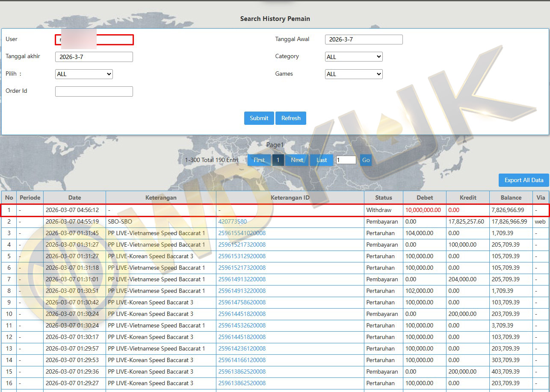Image resolution: width=550 pixels, height=392 pixels.
Task: Click the Submit button
Action: pos(259,118)
